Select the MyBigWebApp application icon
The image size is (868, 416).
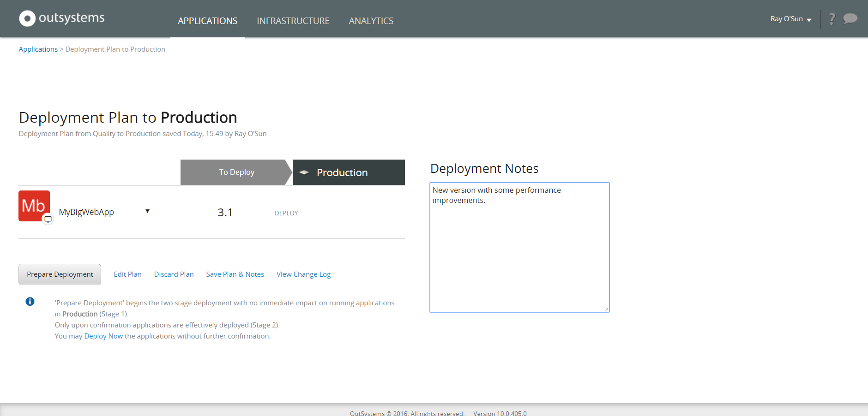point(34,206)
